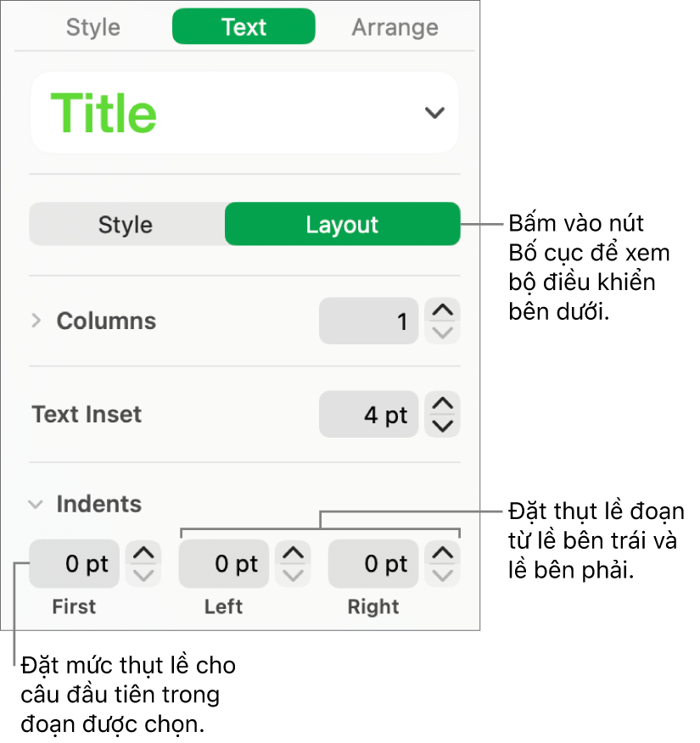This screenshot has width=700, height=743.
Task: Decrease Left indent with down arrow
Action: [x=293, y=575]
